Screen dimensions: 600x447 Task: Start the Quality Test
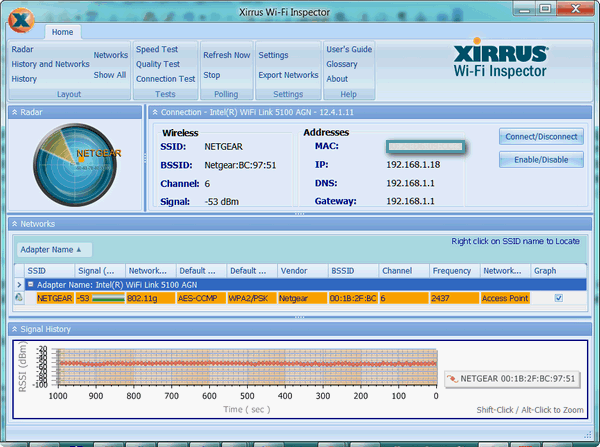click(158, 64)
